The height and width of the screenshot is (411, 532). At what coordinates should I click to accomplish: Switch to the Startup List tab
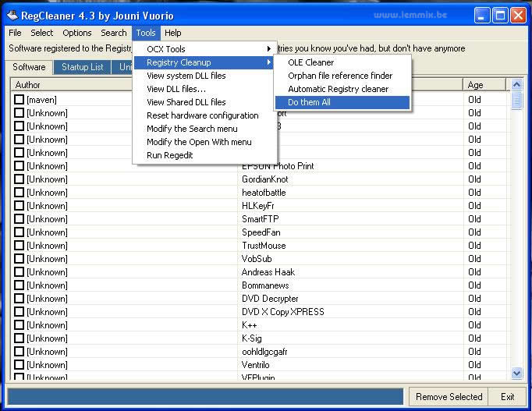click(x=82, y=67)
